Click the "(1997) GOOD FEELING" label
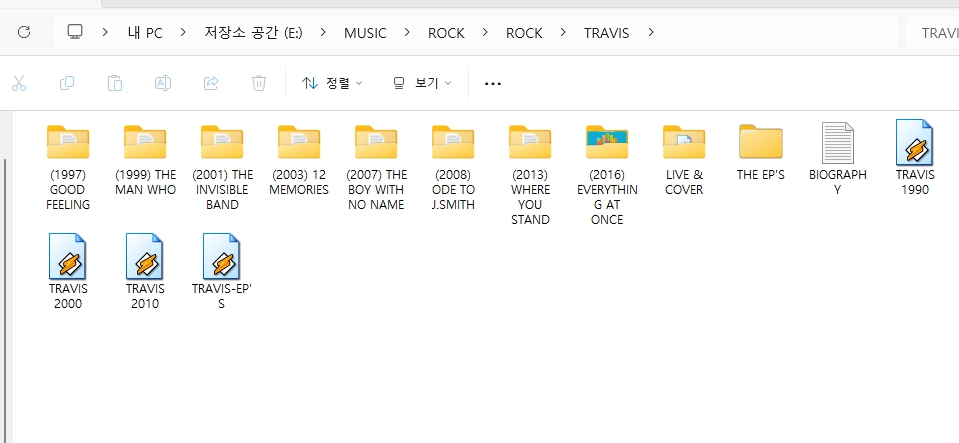The width and height of the screenshot is (959, 443). click(68, 190)
